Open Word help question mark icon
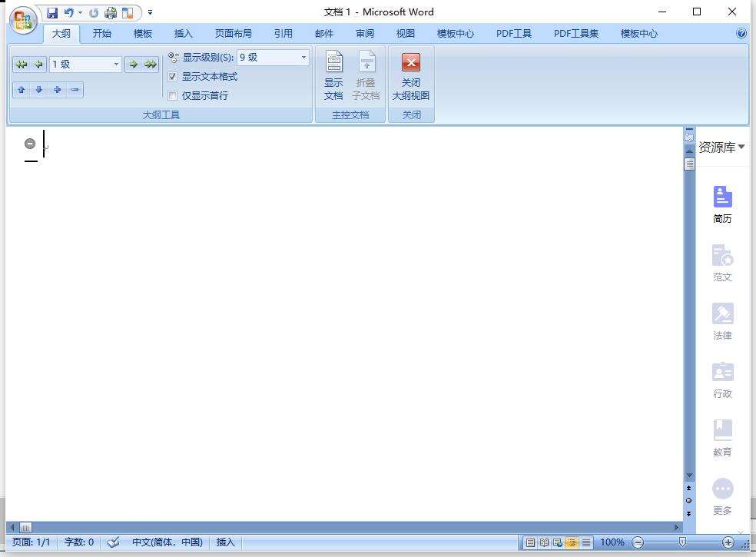Screen dimensions: 756x557 [x=741, y=33]
